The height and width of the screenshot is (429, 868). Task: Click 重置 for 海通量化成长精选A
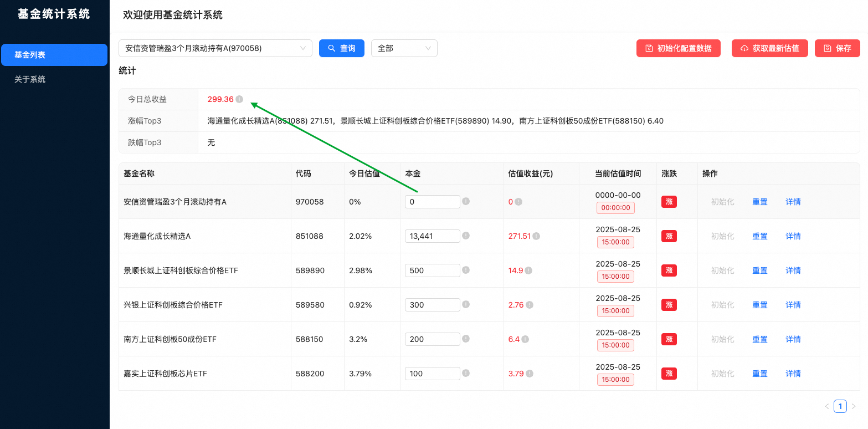tap(760, 236)
